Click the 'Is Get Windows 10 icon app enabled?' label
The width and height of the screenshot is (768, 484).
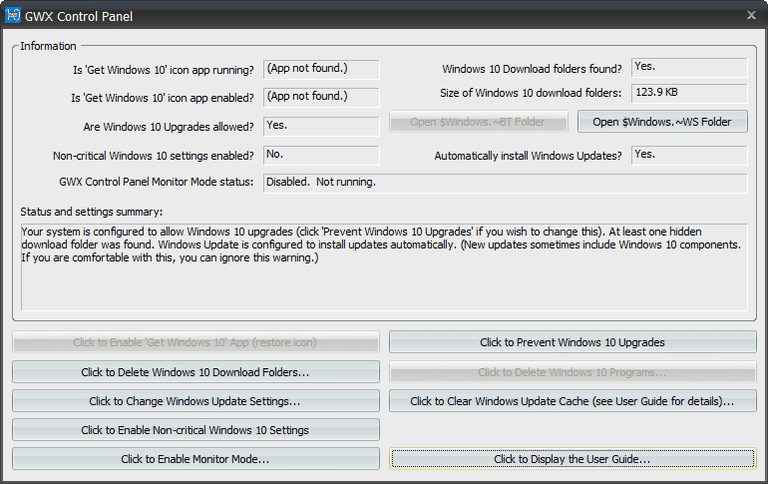[163, 98]
